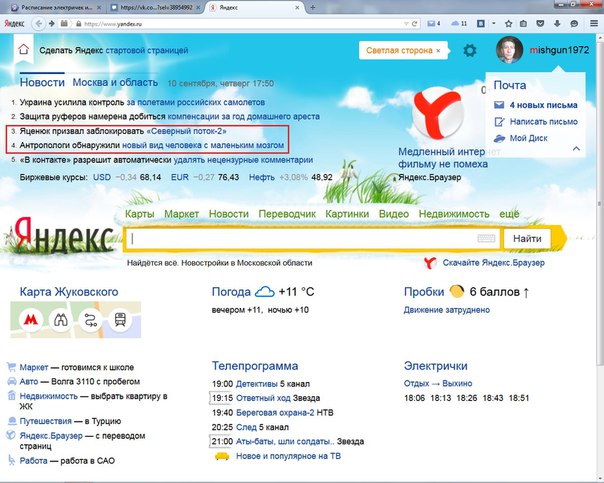Click into the Yandex search field
604x483 pixels.
[312, 238]
